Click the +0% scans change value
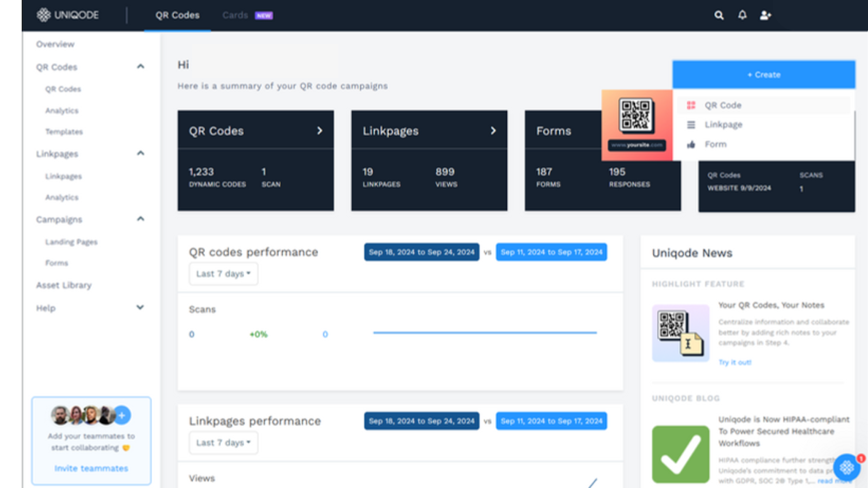The image size is (868, 488). [x=258, y=334]
